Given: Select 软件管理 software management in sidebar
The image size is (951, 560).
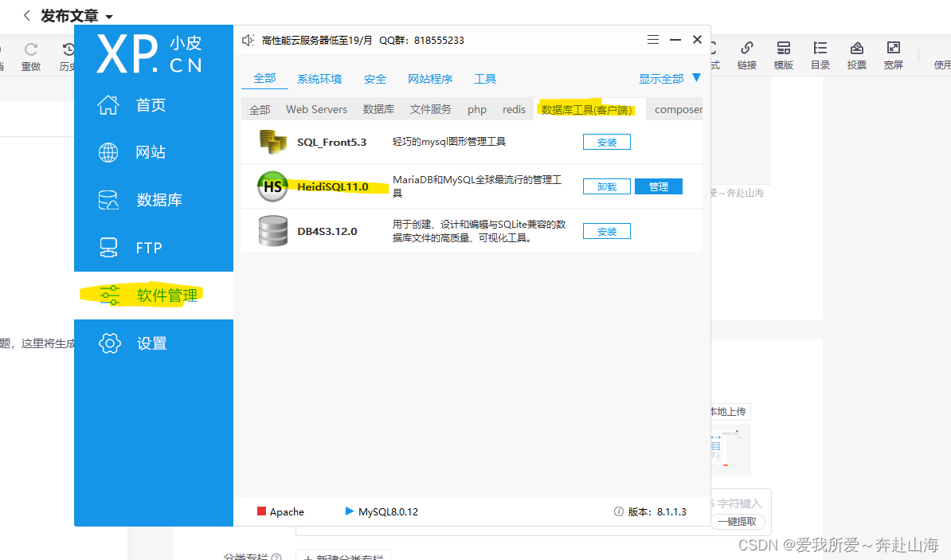Looking at the screenshot, I should [x=154, y=296].
